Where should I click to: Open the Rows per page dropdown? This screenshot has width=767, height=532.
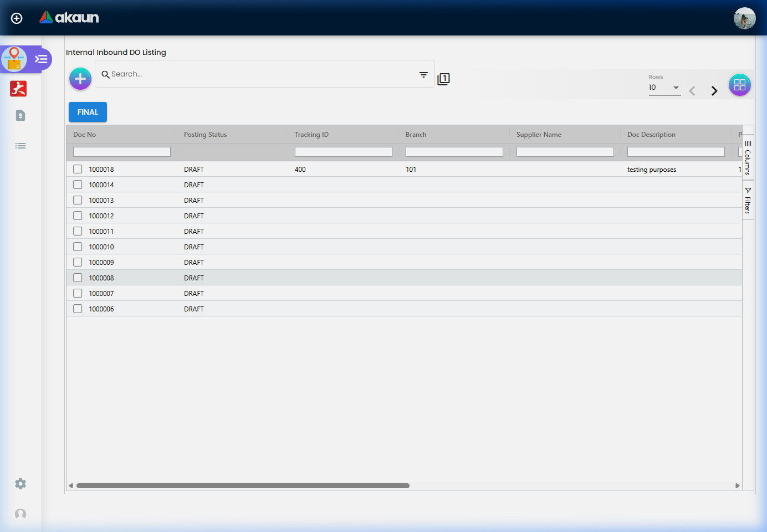click(x=664, y=88)
